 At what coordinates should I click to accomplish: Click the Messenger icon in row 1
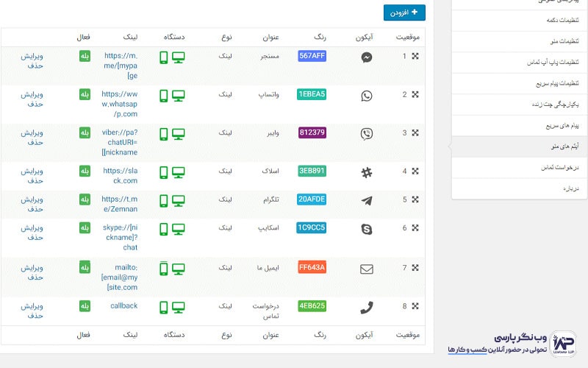(366, 57)
